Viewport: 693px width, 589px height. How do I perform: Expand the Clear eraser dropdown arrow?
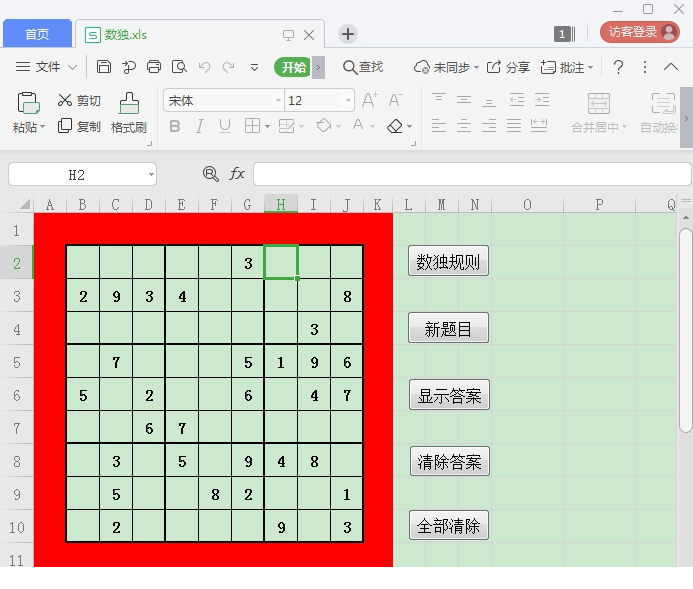410,127
